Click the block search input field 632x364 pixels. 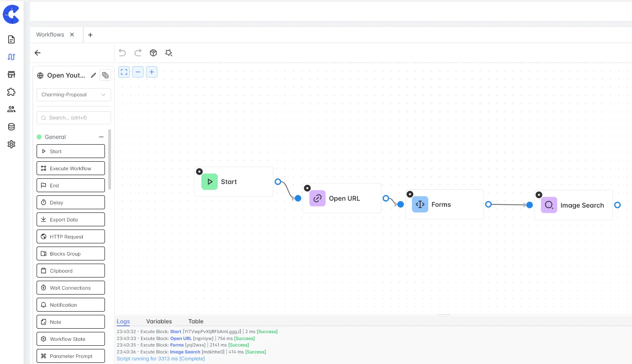74,118
